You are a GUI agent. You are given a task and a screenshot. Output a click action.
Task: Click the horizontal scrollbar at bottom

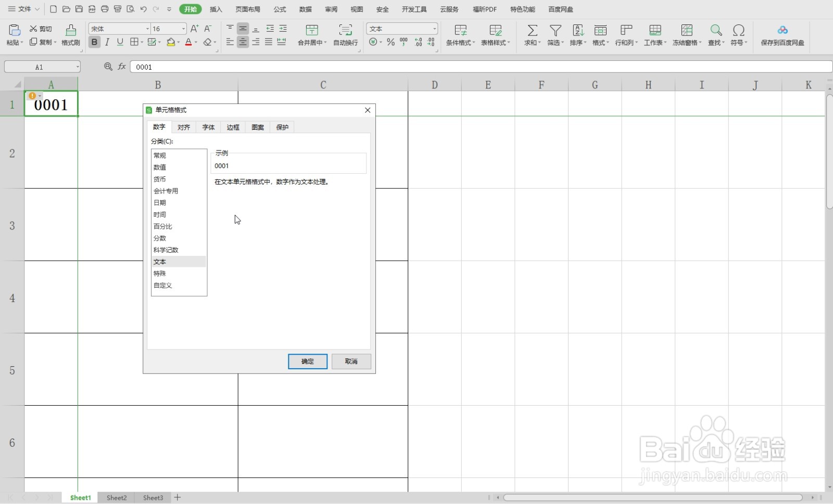[x=653, y=498]
